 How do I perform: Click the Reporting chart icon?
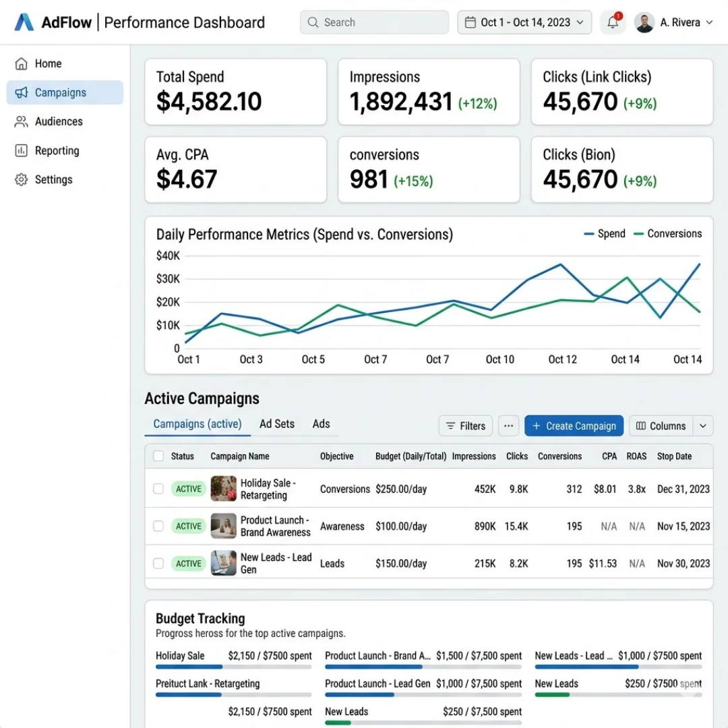point(22,150)
